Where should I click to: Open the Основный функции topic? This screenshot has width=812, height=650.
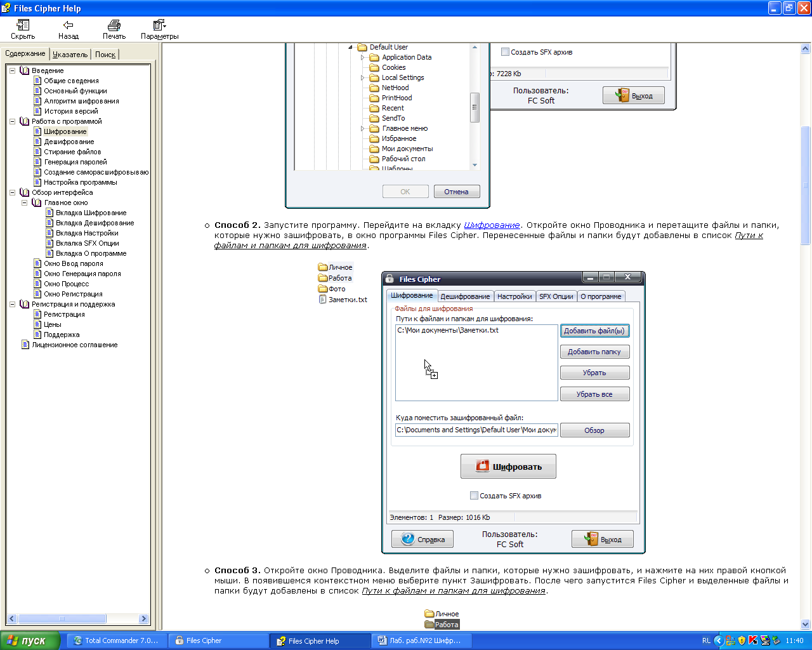[x=75, y=91]
